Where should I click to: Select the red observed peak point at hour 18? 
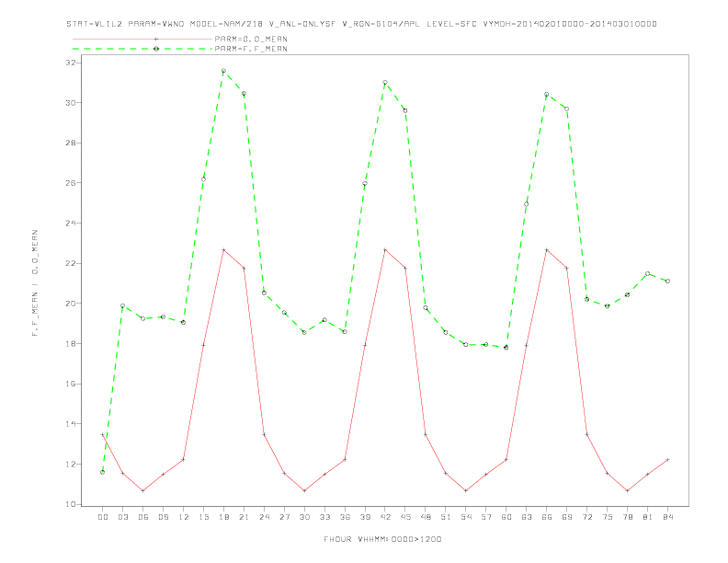point(223,250)
